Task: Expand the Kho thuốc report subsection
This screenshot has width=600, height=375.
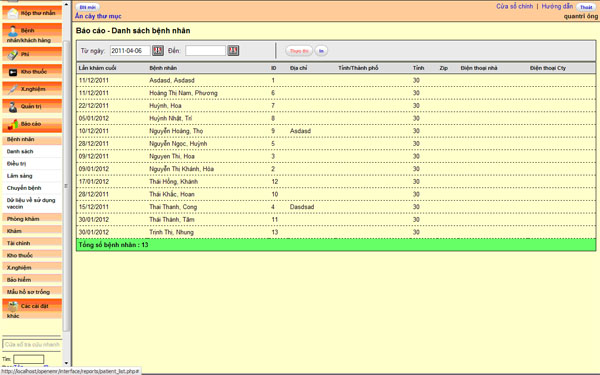Action: point(32,256)
